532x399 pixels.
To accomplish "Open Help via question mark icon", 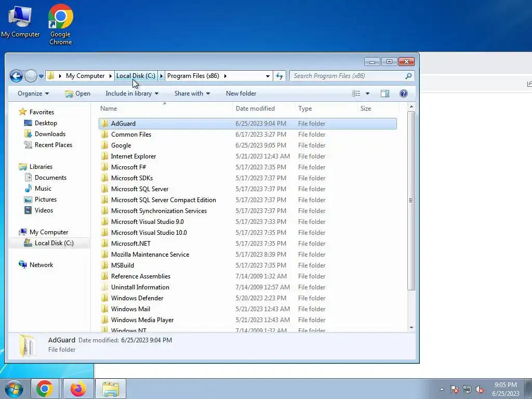I will point(403,94).
